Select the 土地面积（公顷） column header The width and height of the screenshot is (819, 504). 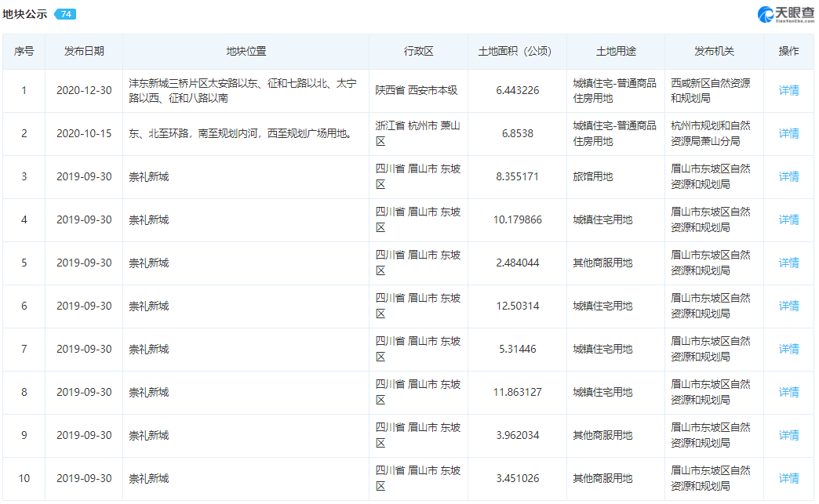point(515,51)
